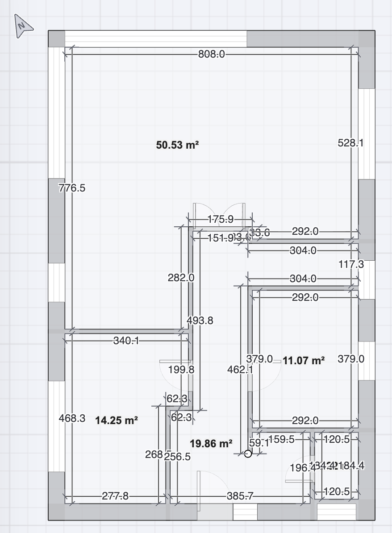Click the 59.1 dimension label

259,443
